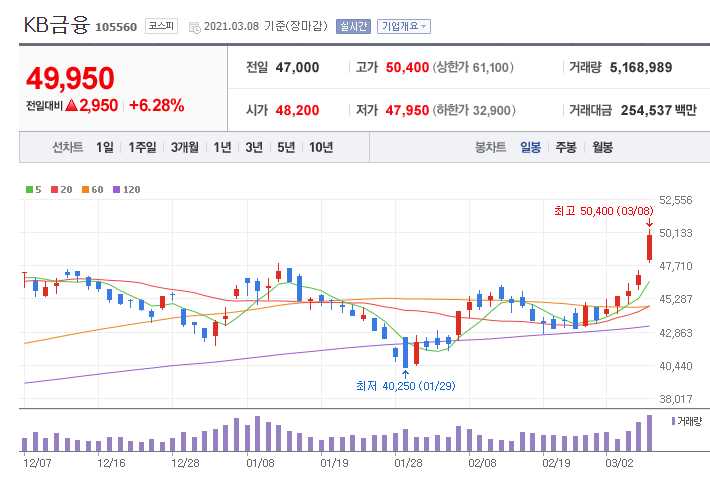Click the 12/07 date axis label

(37, 463)
